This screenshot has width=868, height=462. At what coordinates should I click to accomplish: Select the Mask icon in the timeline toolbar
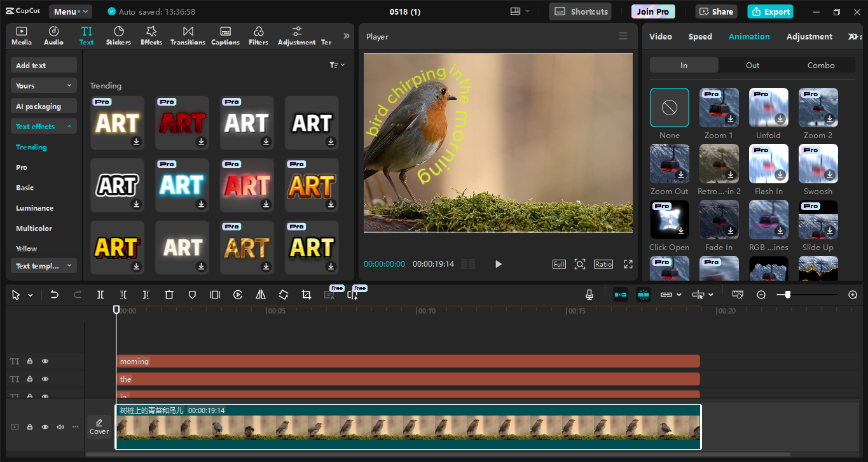click(x=192, y=295)
